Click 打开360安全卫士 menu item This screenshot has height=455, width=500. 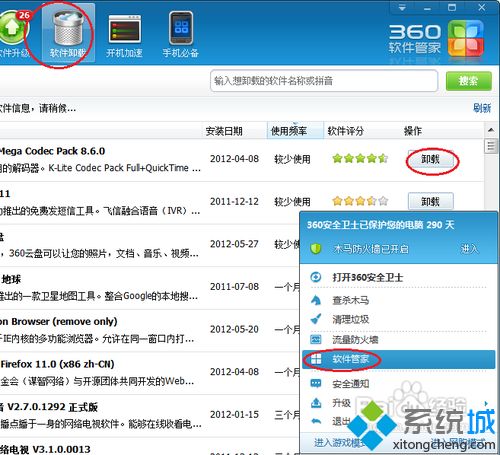[368, 277]
